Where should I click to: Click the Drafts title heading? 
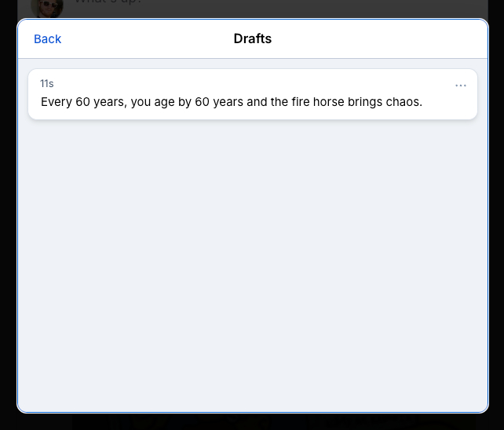pos(252,39)
